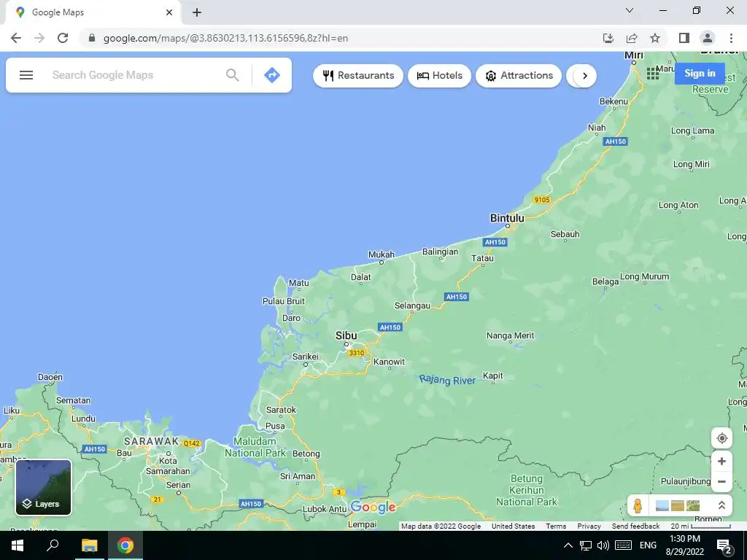The width and height of the screenshot is (747, 560).
Task: Open a new browser tab
Action: pyautogui.click(x=197, y=12)
